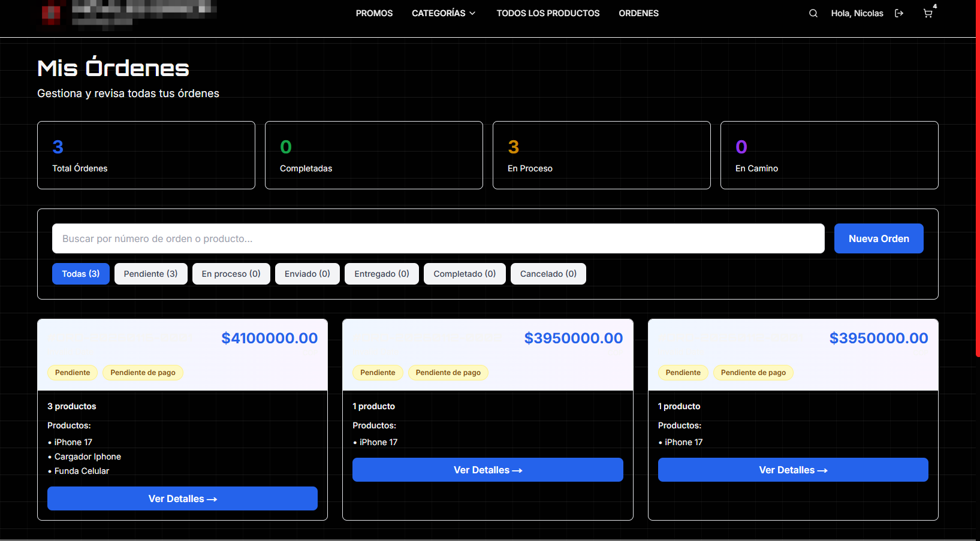The image size is (980, 541).
Task: Expand the Categorías dropdown menu
Action: [444, 13]
